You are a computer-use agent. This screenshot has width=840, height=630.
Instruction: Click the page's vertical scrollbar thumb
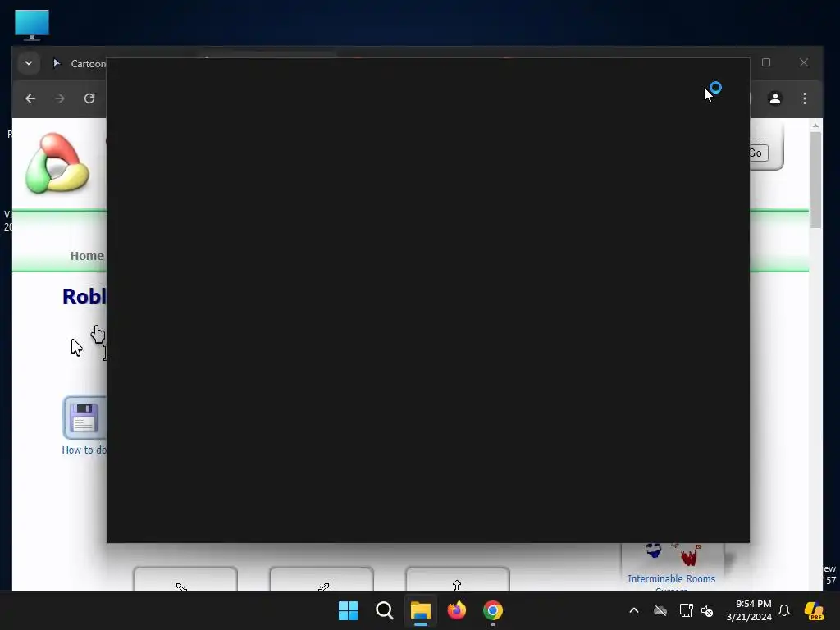point(815,180)
